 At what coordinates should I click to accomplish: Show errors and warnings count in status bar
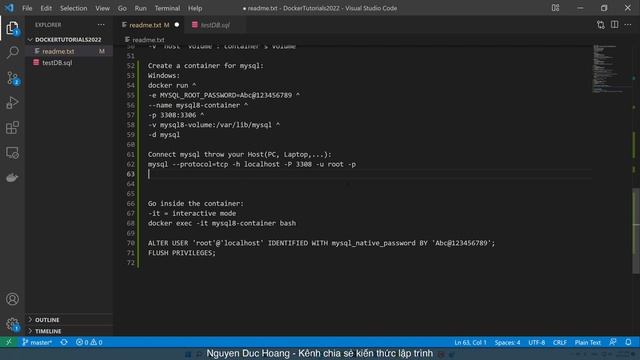(89, 342)
